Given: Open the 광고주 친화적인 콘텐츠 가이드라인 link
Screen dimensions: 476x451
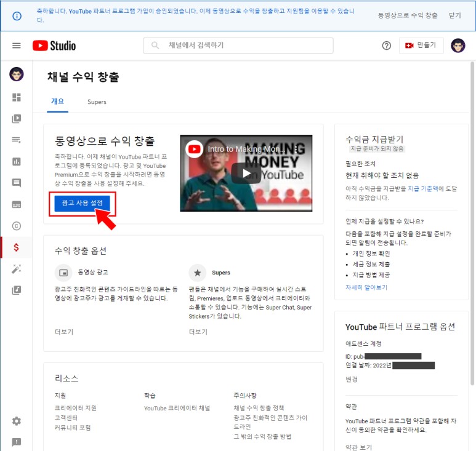Looking at the screenshot, I should pos(270,422).
